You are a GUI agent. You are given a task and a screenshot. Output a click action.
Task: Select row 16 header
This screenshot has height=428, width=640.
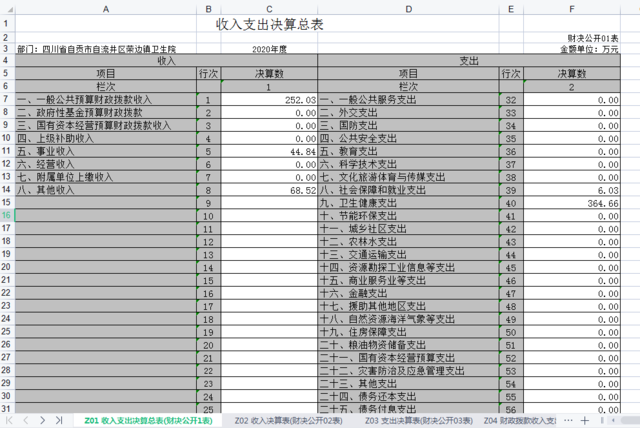[x=7, y=216]
